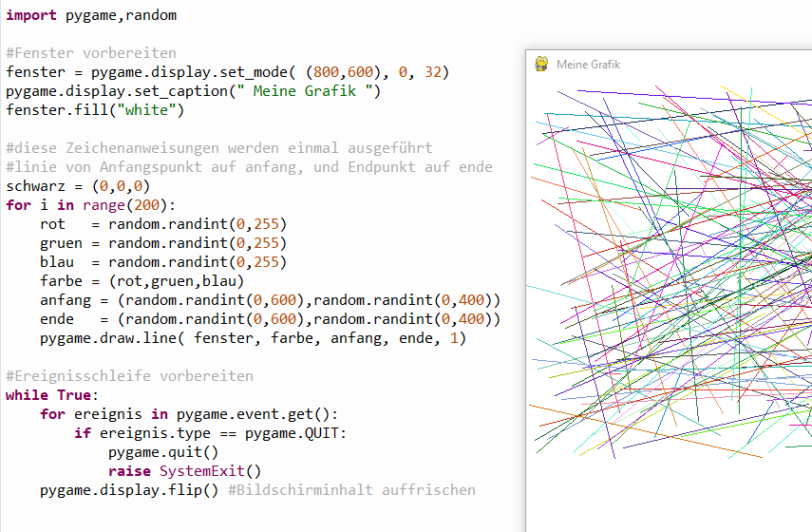The image size is (812, 532).
Task: Click the pygame icon in Meine Grafik title bar
Action: coord(541,64)
